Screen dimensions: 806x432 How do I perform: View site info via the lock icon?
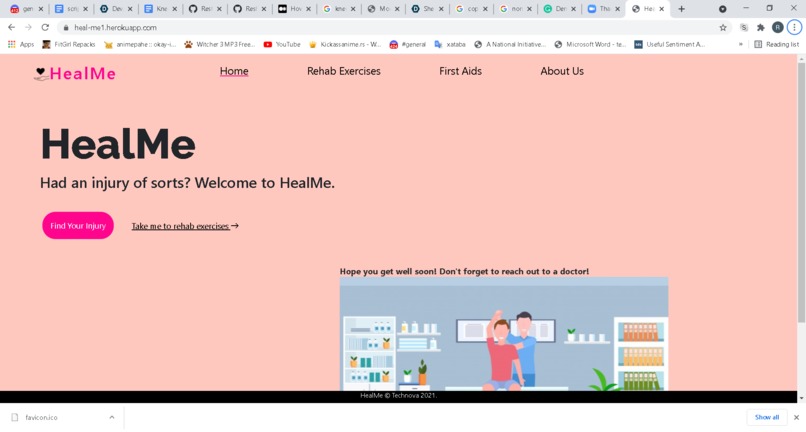(x=66, y=28)
